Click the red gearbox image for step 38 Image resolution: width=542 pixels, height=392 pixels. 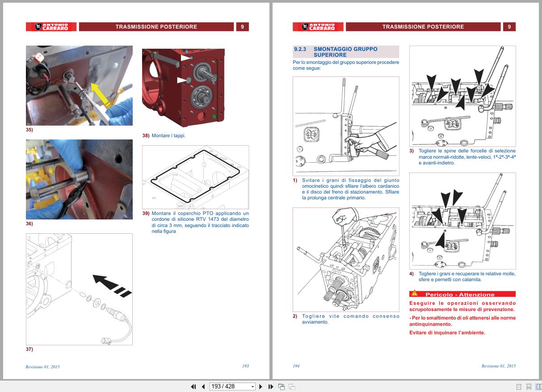pos(183,89)
